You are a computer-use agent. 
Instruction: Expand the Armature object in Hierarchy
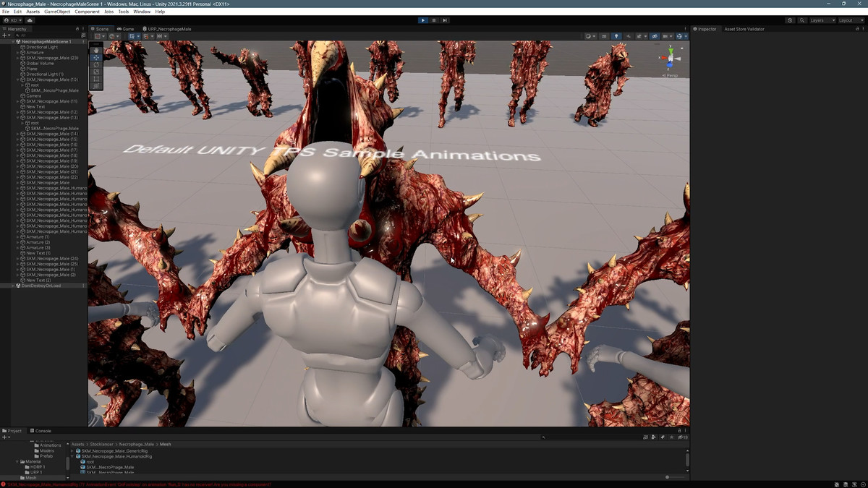(18, 53)
